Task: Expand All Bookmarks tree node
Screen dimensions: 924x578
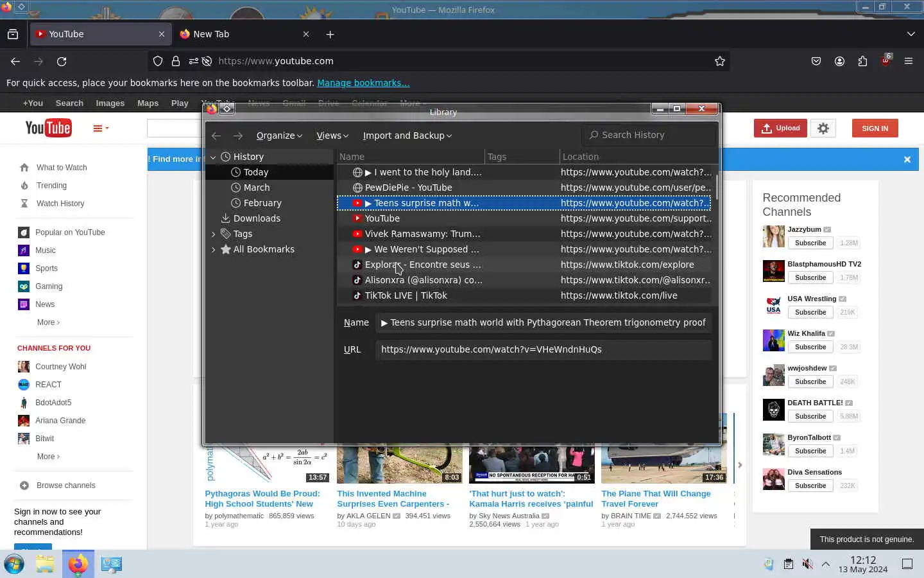Action: [213, 249]
